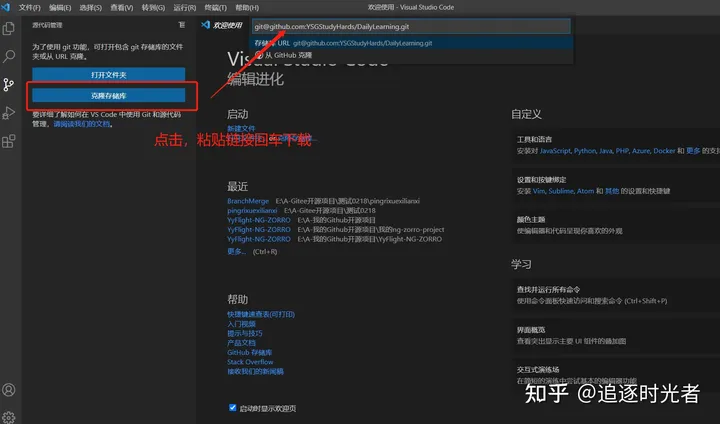Open the Stack Overflow help link
The height and width of the screenshot is (424, 720).
[250, 362]
